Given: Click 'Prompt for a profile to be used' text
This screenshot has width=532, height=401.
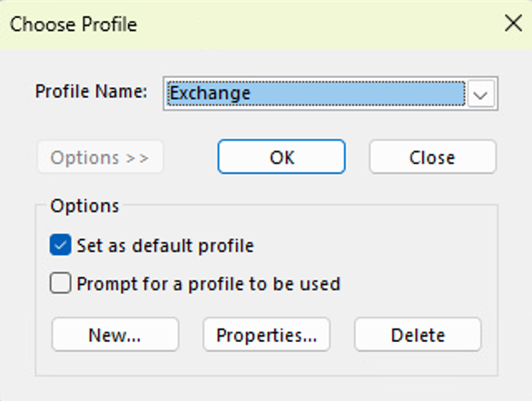Looking at the screenshot, I should [x=208, y=284].
